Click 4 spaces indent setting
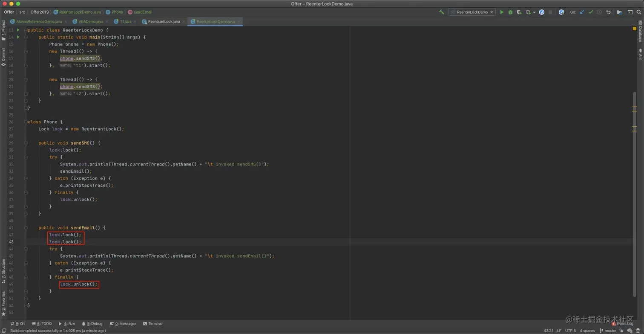Screen dimensions: 644x334 click(x=587, y=331)
